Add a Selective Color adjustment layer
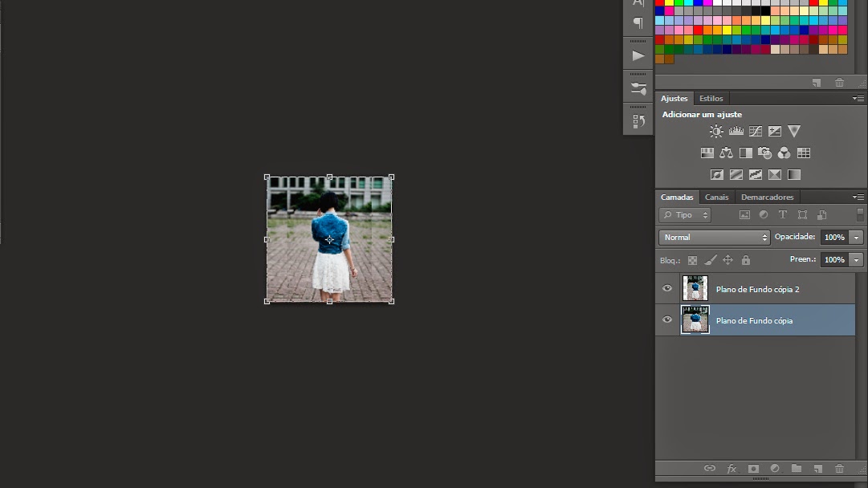The image size is (868, 488). [774, 175]
